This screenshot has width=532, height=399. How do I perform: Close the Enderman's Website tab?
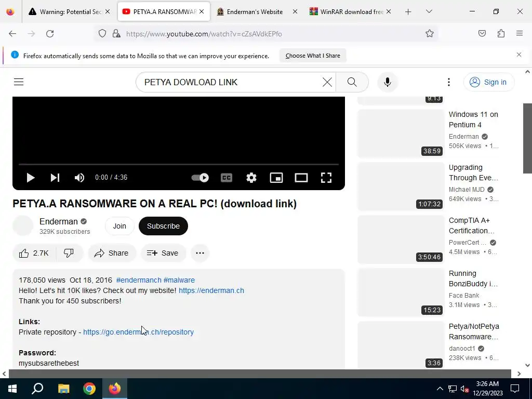pos(295,11)
